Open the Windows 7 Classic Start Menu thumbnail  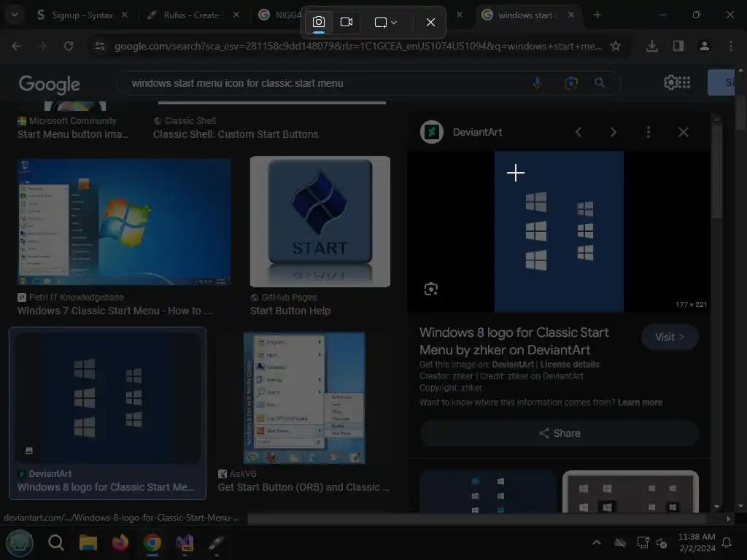[124, 222]
